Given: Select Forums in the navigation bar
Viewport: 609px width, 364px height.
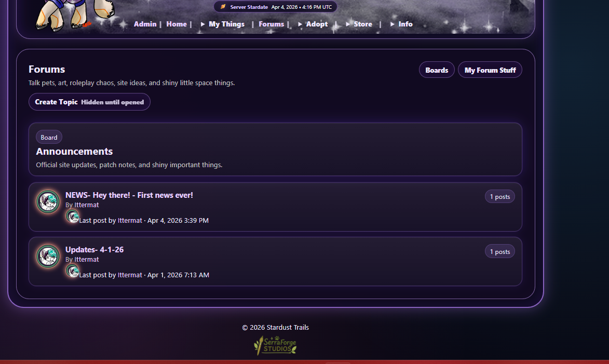Looking at the screenshot, I should (x=271, y=24).
